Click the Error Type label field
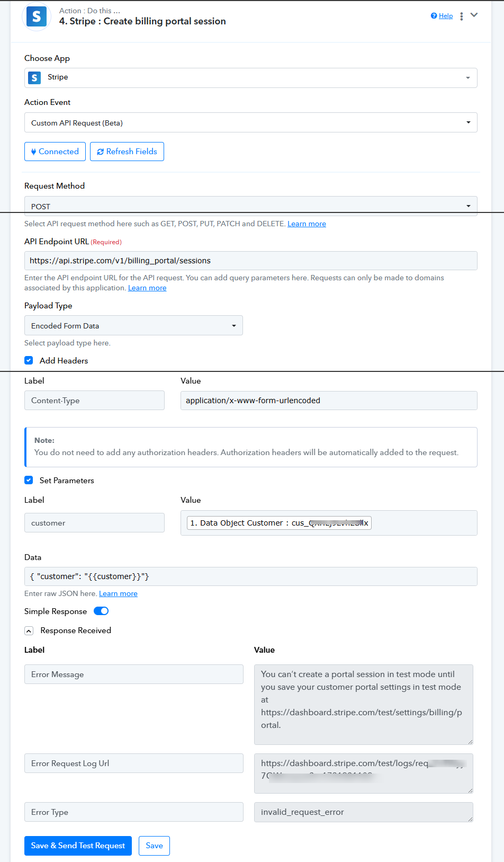 point(134,812)
